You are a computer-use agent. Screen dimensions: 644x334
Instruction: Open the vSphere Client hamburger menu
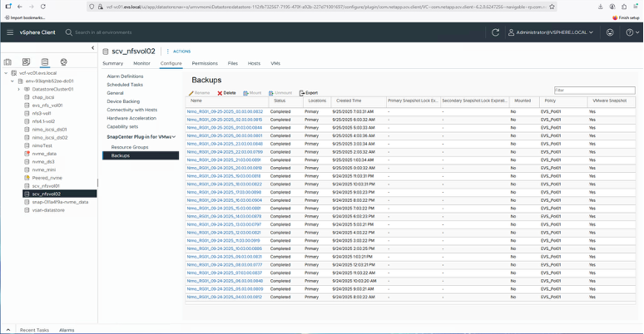point(9,32)
